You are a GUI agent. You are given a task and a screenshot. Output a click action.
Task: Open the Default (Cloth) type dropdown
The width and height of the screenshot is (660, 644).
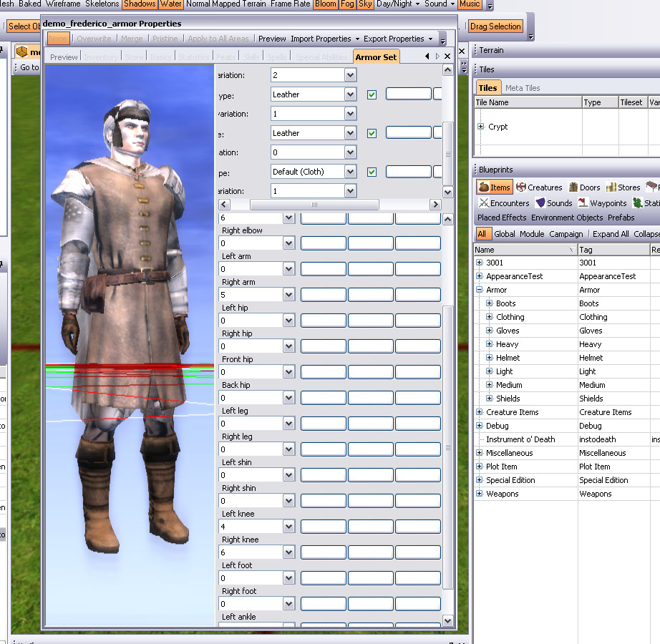[350, 172]
